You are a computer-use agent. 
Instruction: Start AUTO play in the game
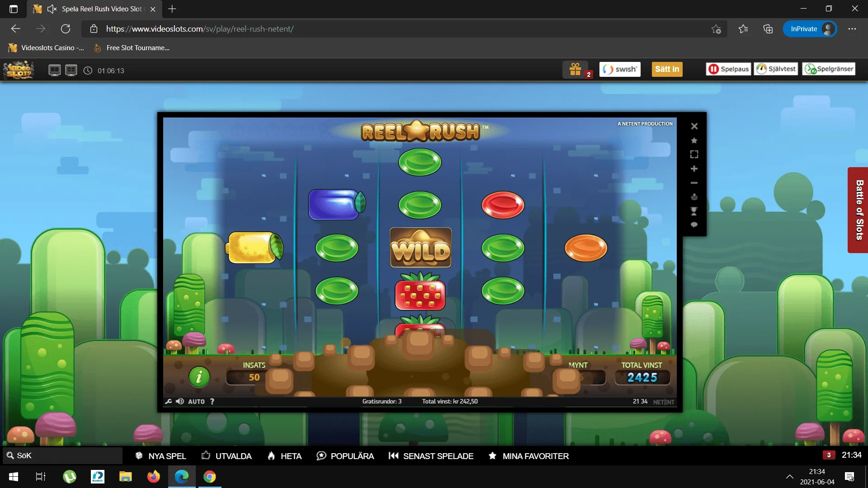point(196,402)
